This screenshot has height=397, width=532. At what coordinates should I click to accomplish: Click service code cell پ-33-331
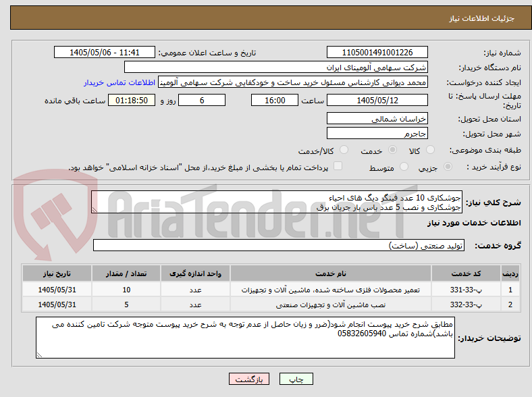[x=466, y=290]
